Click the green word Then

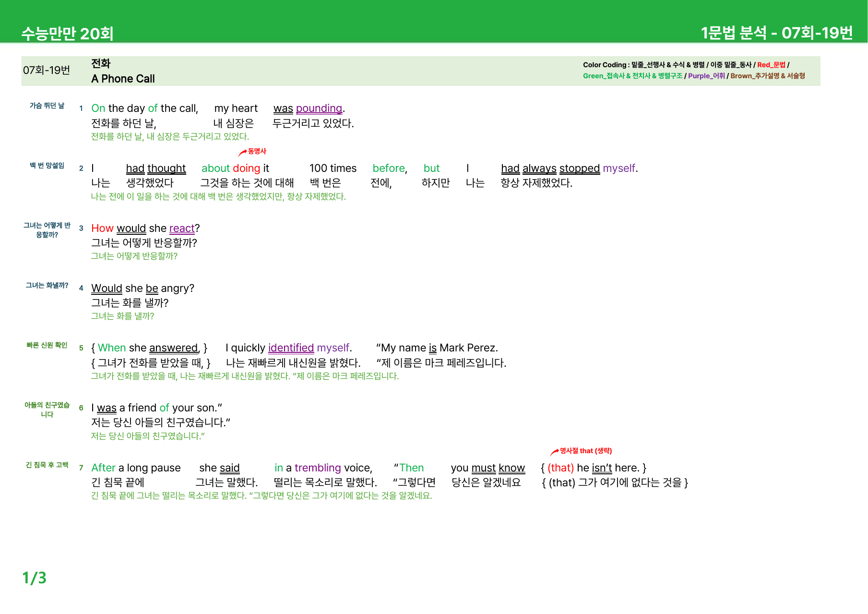tap(412, 468)
